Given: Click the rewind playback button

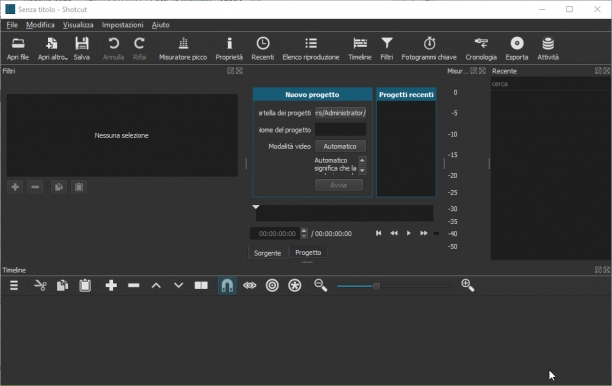Looking at the screenshot, I should click(394, 233).
